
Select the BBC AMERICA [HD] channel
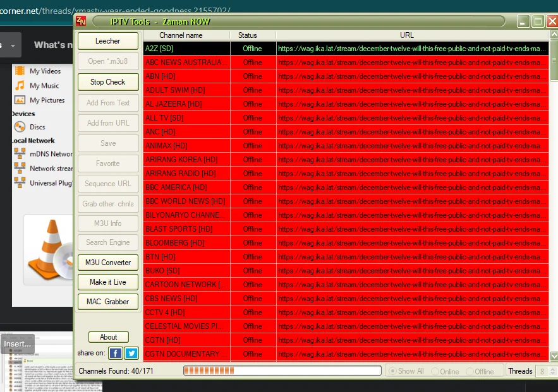click(x=346, y=187)
